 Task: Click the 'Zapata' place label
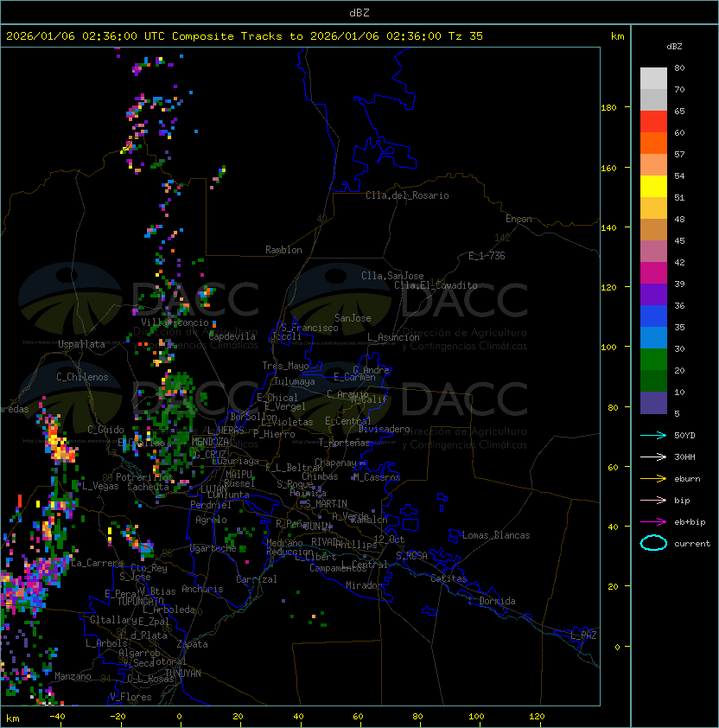point(192,644)
